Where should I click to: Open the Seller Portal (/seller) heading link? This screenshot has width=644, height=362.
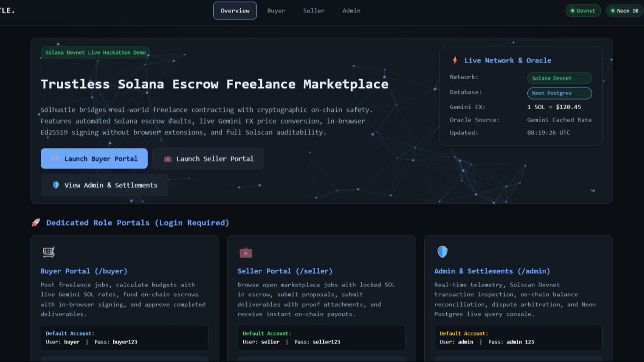coord(285,271)
